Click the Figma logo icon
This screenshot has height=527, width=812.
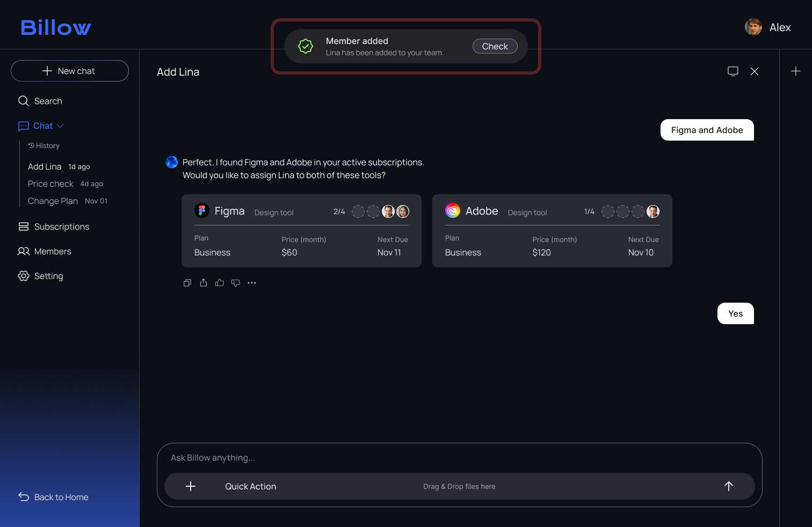pyautogui.click(x=202, y=211)
